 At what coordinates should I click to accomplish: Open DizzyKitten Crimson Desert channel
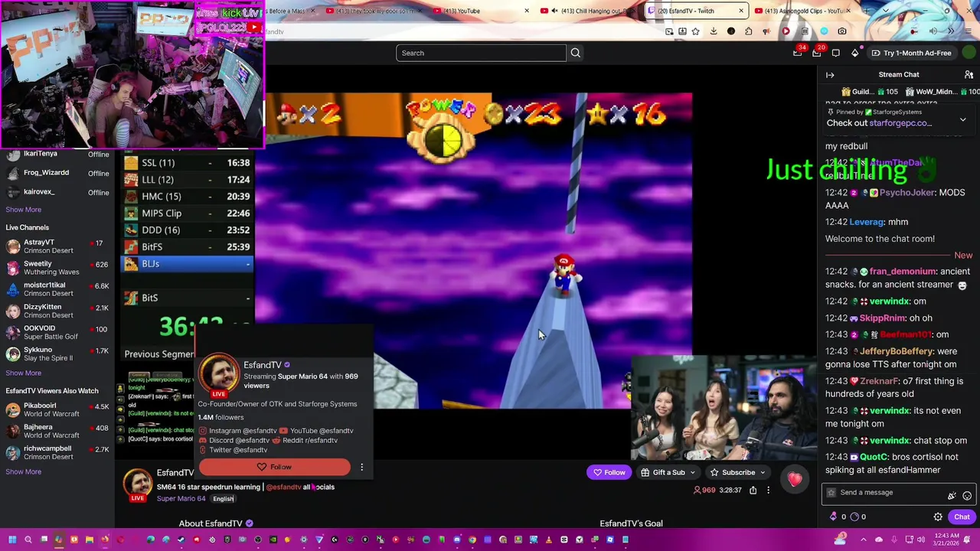(57, 311)
